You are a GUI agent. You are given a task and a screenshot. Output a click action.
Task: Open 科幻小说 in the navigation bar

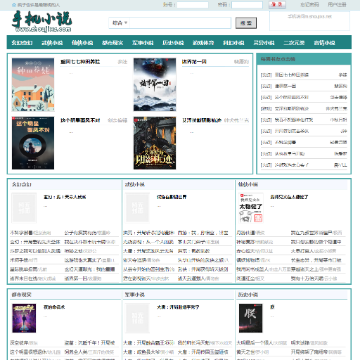pyautogui.click(x=234, y=43)
